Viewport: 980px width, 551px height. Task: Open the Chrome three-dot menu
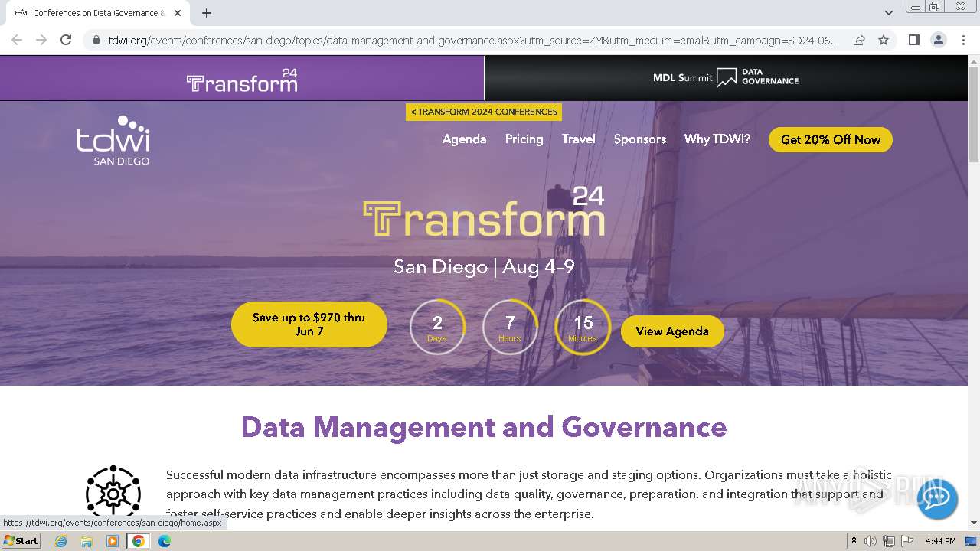pos(962,40)
